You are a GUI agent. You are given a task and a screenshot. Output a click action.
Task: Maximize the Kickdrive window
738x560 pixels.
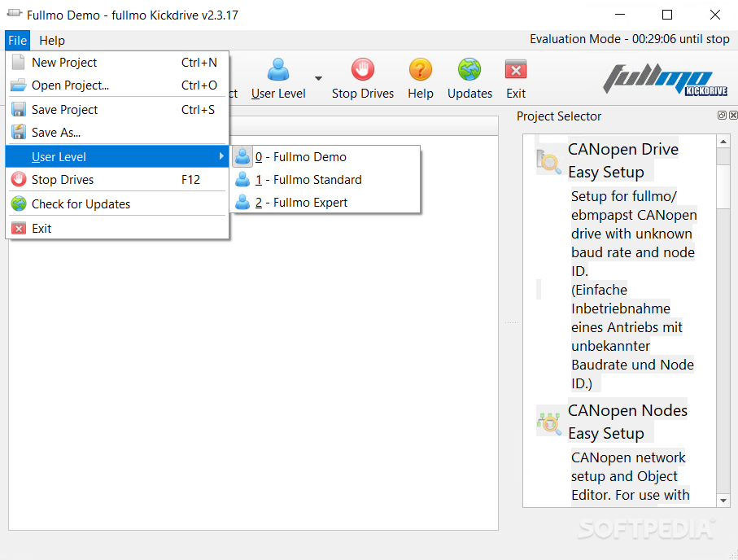tap(667, 15)
